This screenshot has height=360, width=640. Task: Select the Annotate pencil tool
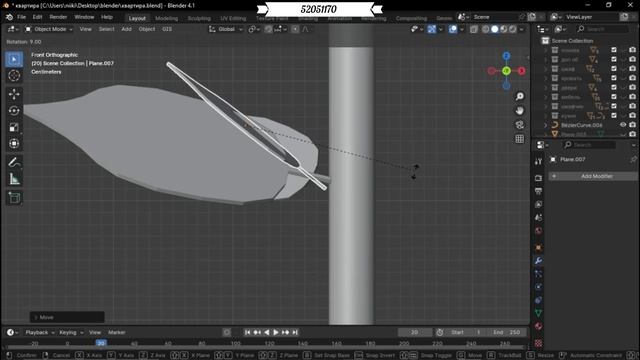click(x=14, y=162)
